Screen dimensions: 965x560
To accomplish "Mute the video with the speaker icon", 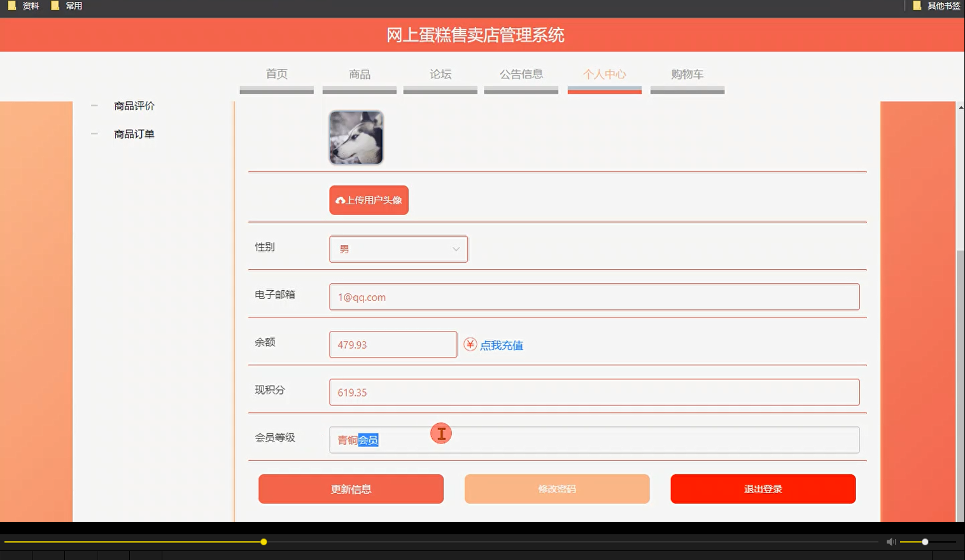I will click(x=891, y=542).
